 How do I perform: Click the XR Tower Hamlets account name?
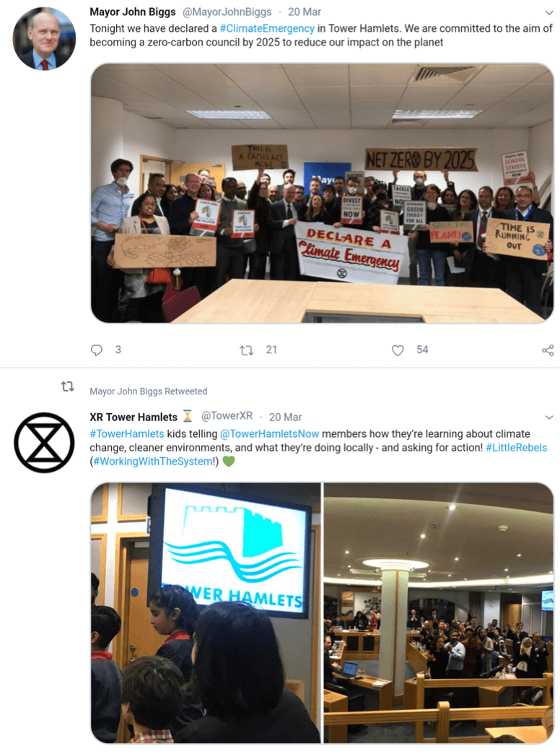pos(134,417)
